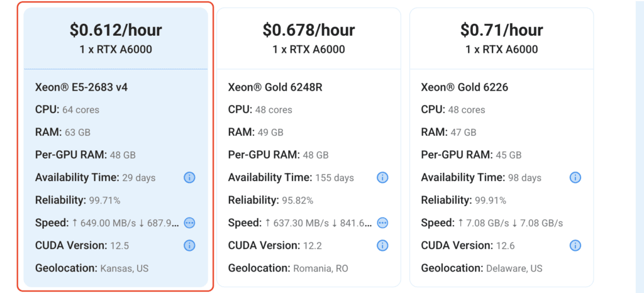Click the Delaware, US geolocation text
Image resolution: width=644 pixels, height=293 pixels.
(x=514, y=268)
